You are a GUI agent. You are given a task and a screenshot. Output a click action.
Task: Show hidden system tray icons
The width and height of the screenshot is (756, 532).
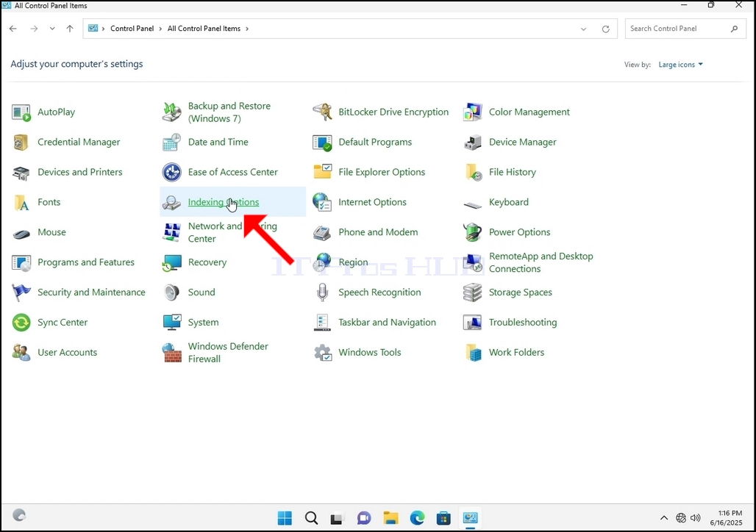point(664,518)
